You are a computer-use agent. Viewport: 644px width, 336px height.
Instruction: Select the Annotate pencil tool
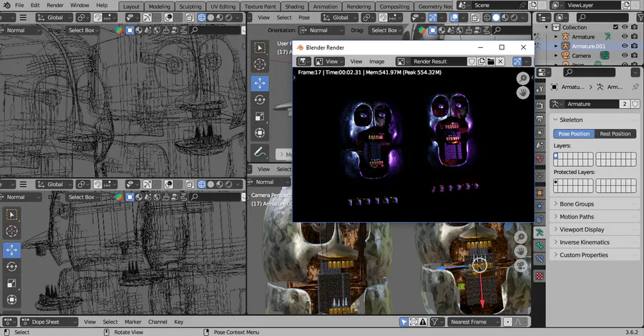260,152
